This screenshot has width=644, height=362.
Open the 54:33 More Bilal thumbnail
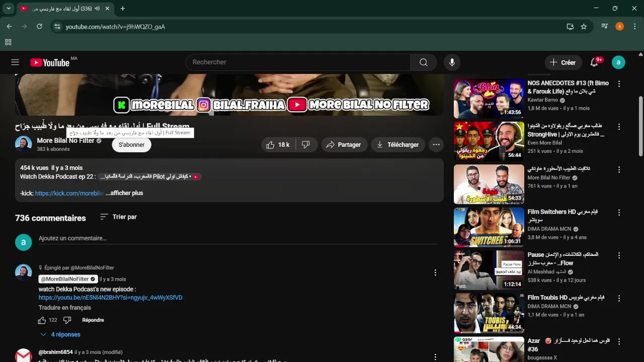click(489, 184)
